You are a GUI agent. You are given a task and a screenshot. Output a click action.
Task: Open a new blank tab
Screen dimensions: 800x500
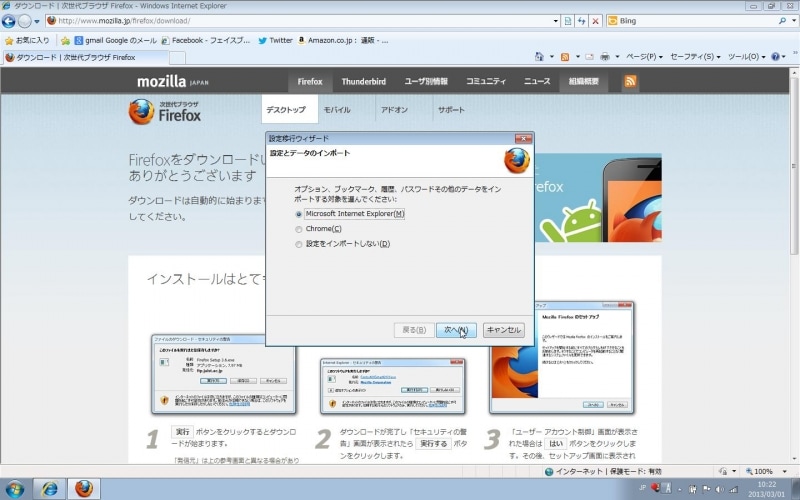pos(177,58)
